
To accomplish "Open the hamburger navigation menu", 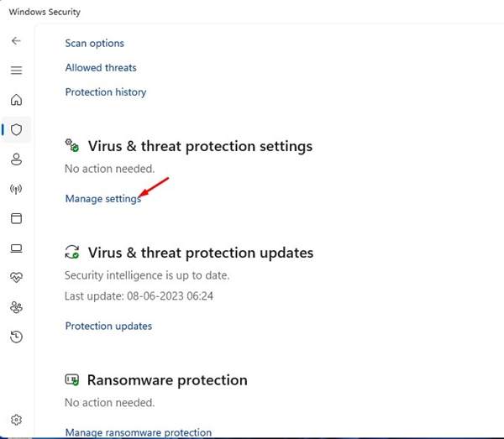I will click(x=16, y=71).
